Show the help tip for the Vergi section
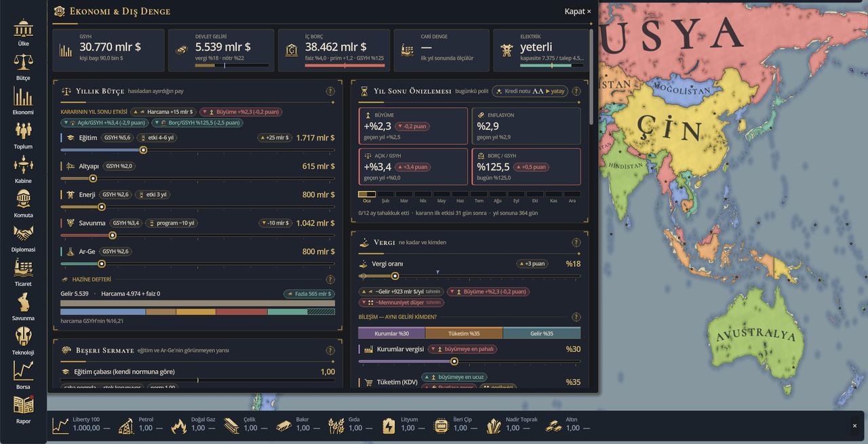The image size is (868, 444). tap(576, 243)
